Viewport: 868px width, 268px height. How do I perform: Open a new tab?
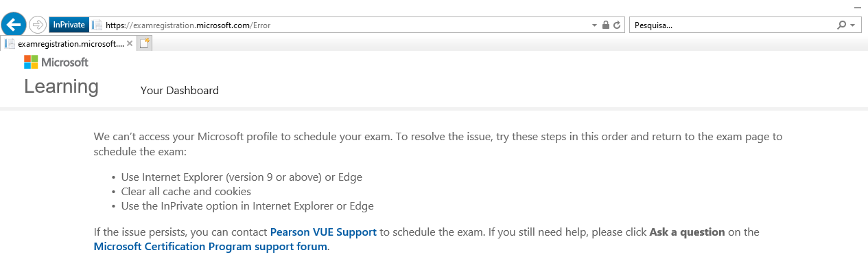(145, 43)
